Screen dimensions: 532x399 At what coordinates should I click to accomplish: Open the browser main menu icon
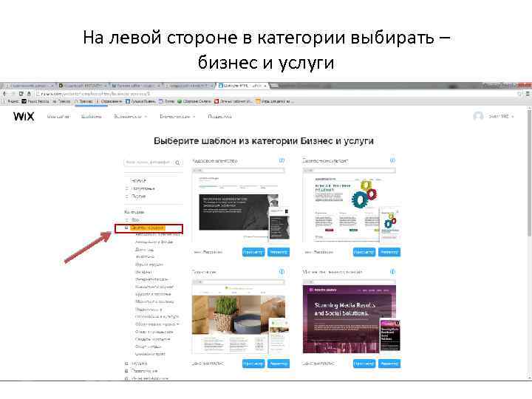(x=528, y=94)
